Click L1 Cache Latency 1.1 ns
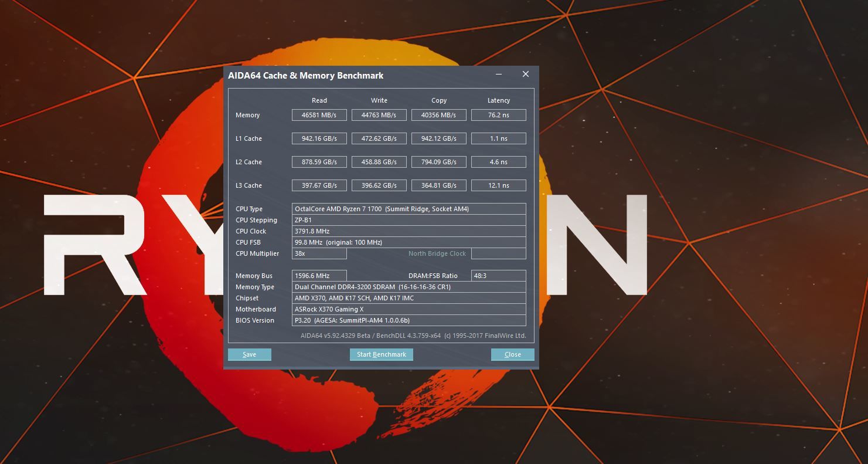The image size is (868, 464). [x=499, y=138]
